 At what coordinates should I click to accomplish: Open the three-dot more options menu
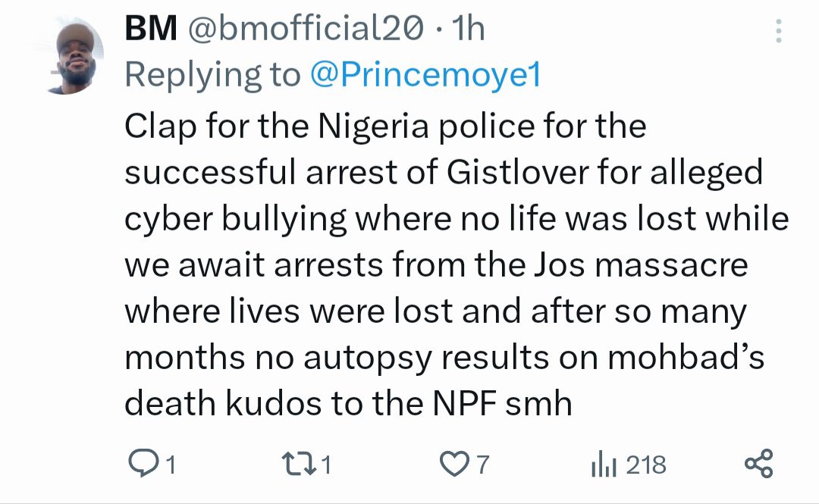(778, 32)
